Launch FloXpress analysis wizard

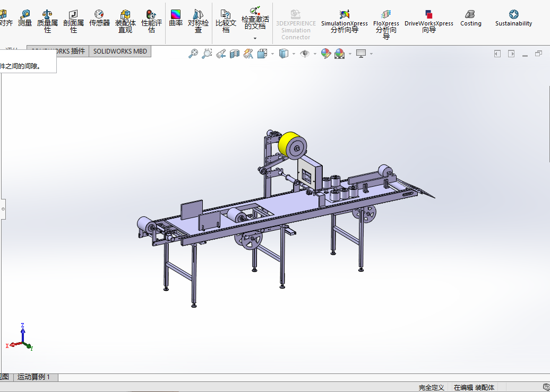[386, 24]
